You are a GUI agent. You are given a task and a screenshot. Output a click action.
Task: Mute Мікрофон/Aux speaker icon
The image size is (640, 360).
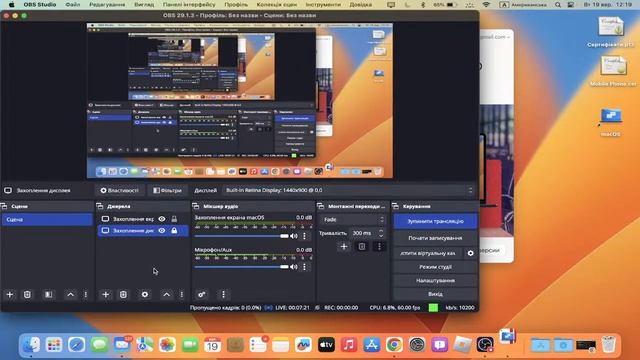pos(294,267)
